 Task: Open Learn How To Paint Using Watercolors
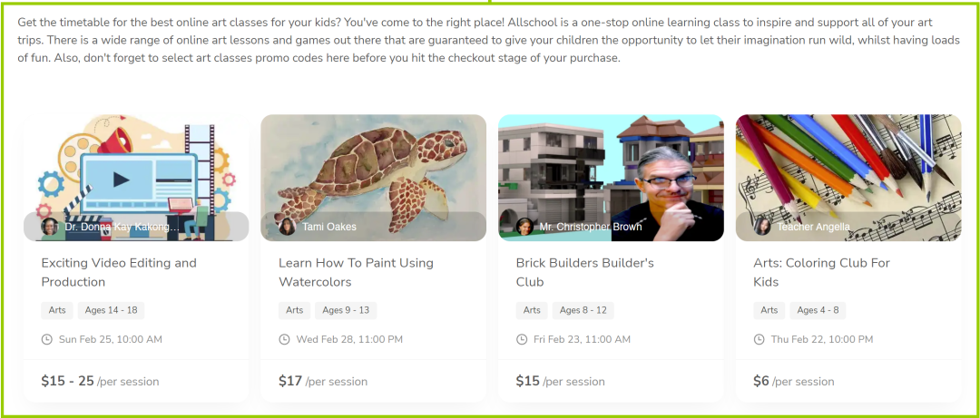(x=356, y=272)
